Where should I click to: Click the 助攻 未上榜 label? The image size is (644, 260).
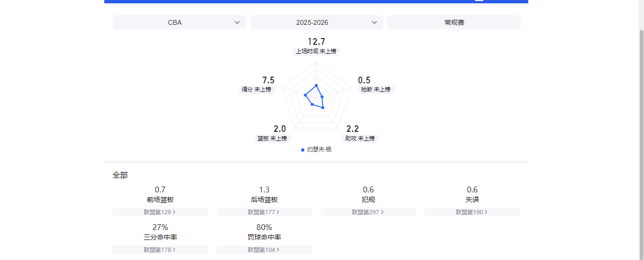tap(360, 139)
